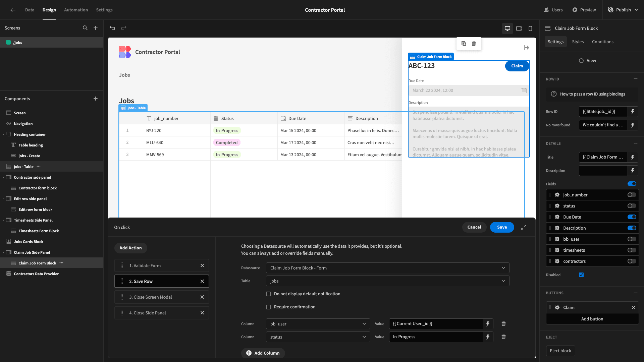
Task: Open Title bindings lightning icon
Action: (x=633, y=157)
